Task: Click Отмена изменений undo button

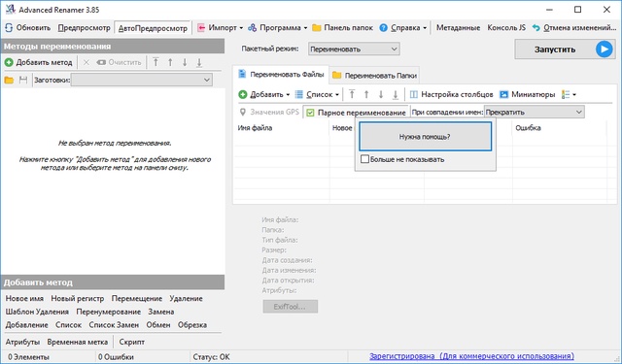Action: [x=574, y=28]
